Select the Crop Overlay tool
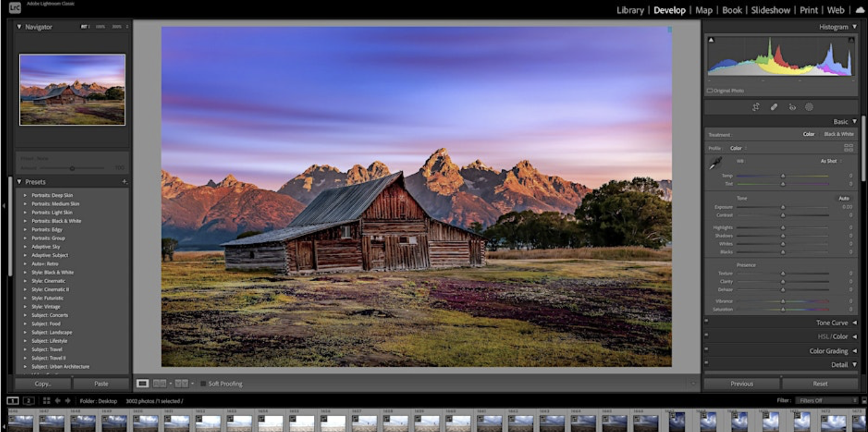Image resolution: width=868 pixels, height=432 pixels. pyautogui.click(x=756, y=107)
